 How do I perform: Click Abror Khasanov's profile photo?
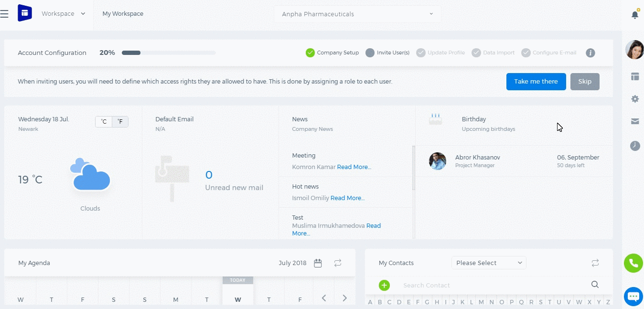438,161
